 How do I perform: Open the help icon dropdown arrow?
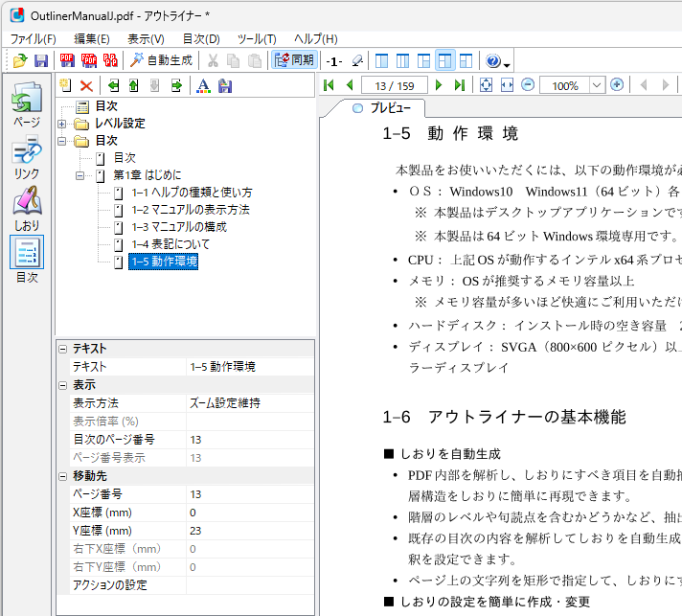tap(507, 64)
